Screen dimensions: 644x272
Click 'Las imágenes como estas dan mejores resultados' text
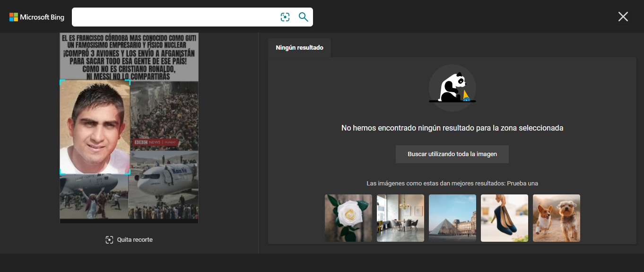[x=453, y=184]
